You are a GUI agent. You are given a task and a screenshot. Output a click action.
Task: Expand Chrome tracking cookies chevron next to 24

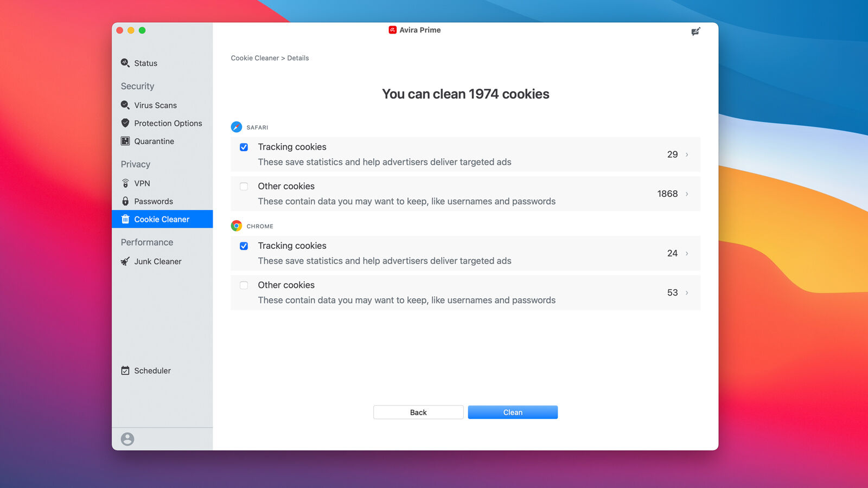(687, 253)
